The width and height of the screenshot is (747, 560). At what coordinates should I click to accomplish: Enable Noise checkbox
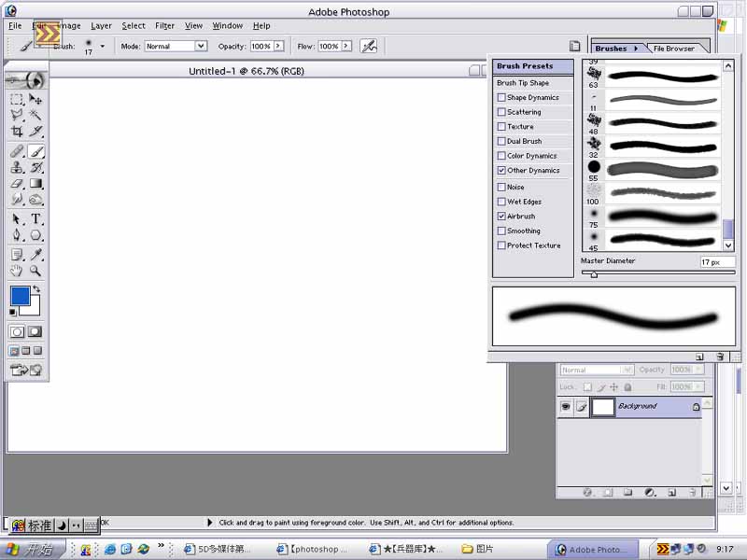click(501, 188)
